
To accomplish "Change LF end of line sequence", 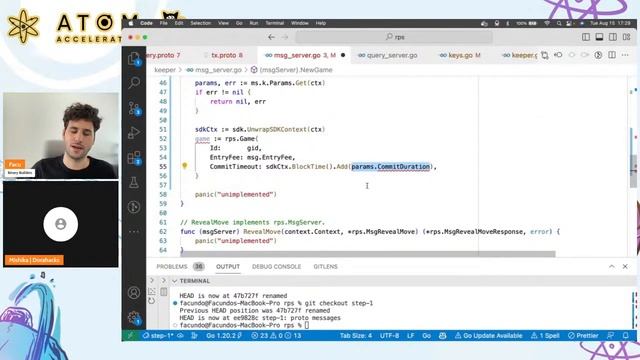I will coord(411,336).
